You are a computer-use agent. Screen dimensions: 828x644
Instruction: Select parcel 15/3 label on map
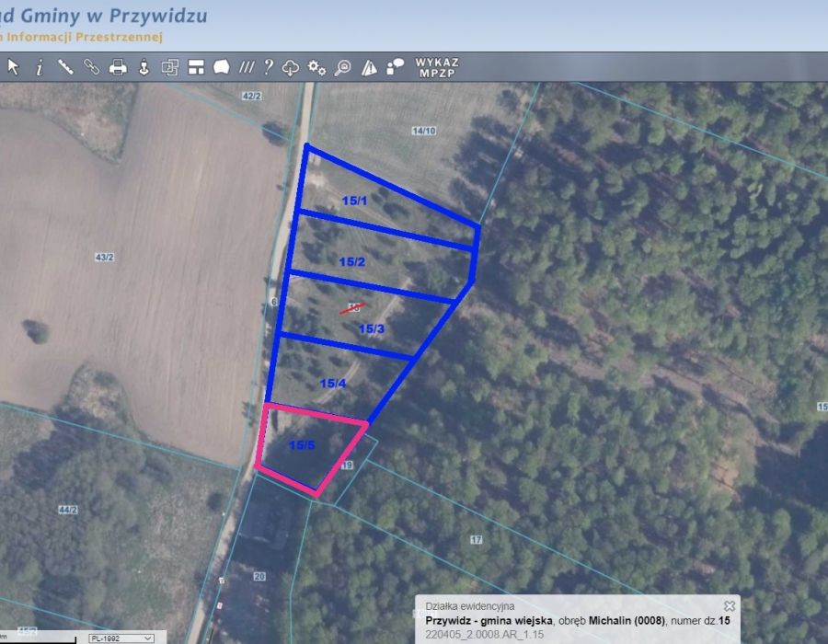[371, 328]
